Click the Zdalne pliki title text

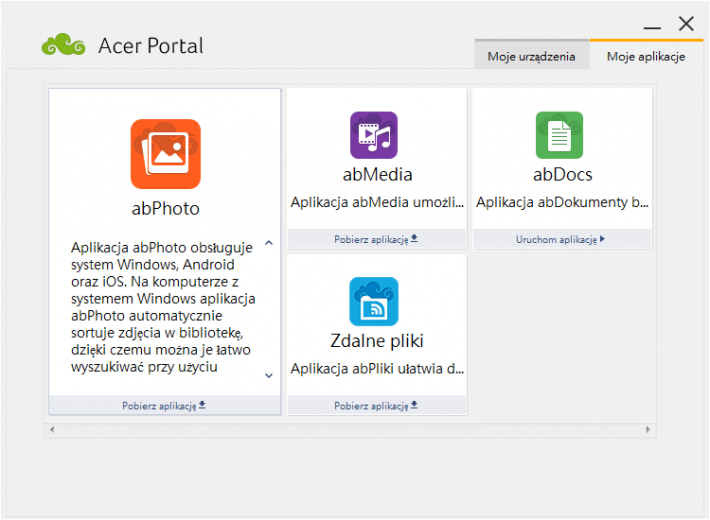[377, 341]
